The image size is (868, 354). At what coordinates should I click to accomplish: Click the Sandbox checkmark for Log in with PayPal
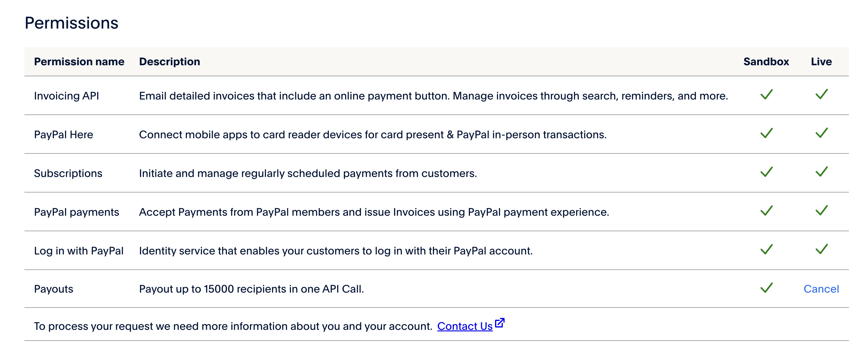click(x=766, y=249)
